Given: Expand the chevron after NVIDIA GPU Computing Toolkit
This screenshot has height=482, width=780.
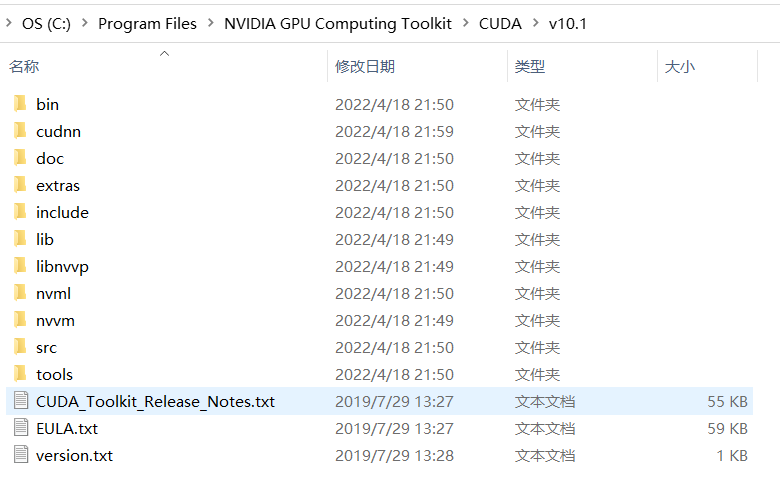Looking at the screenshot, I should click(x=466, y=23).
